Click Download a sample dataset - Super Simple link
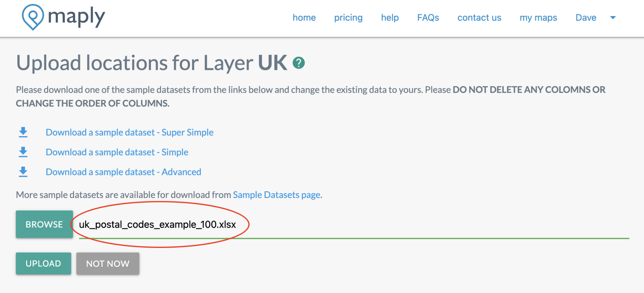 coord(130,132)
